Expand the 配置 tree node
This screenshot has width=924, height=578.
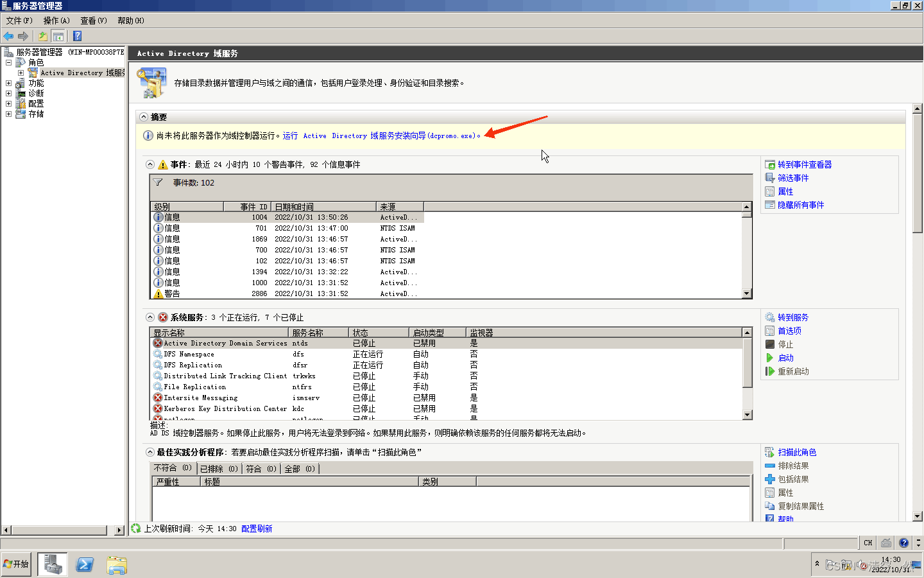(x=8, y=103)
